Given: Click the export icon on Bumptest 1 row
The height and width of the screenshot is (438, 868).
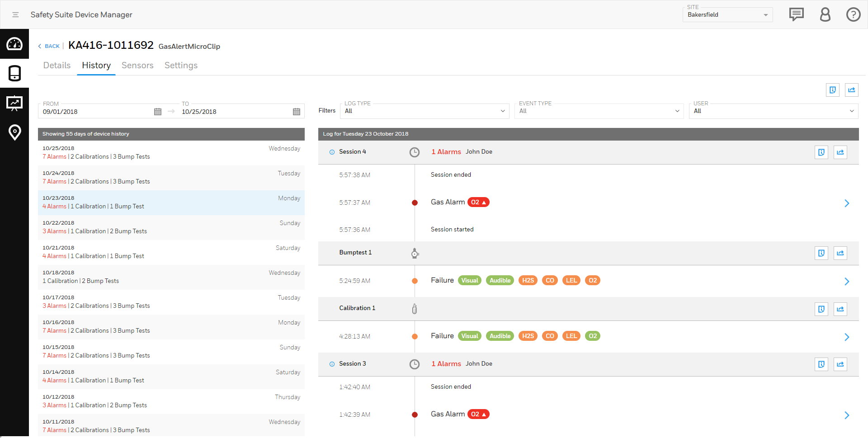Looking at the screenshot, I should coord(821,253).
